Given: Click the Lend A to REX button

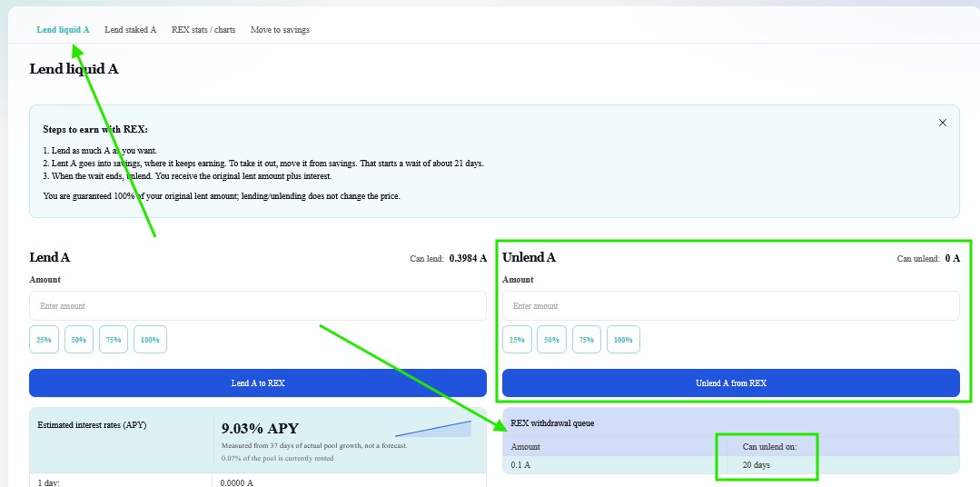Looking at the screenshot, I should tap(258, 383).
